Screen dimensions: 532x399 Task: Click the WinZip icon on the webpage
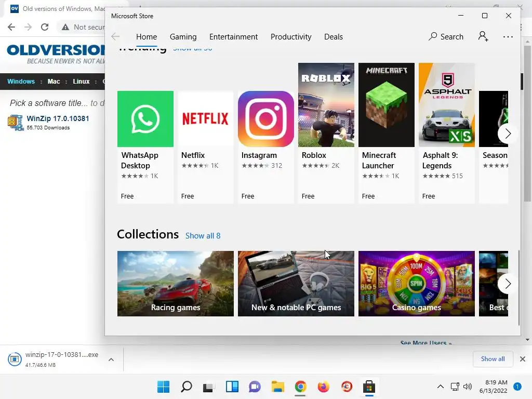(x=16, y=123)
